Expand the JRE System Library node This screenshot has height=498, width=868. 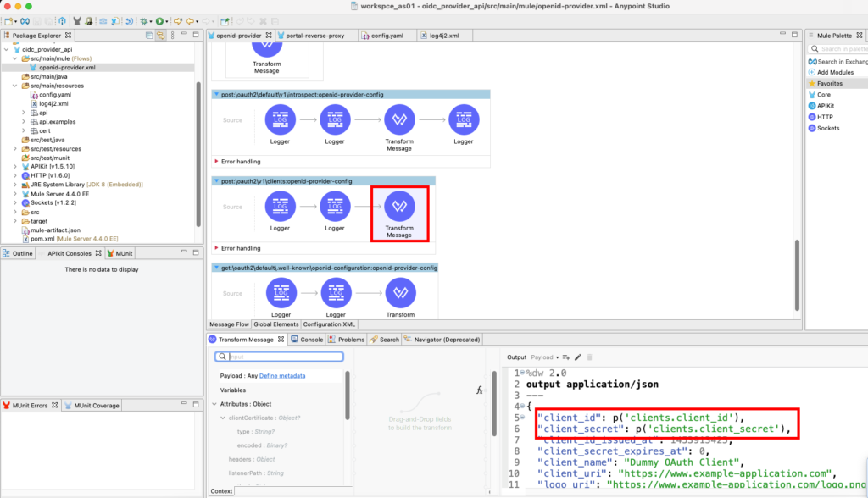point(15,184)
